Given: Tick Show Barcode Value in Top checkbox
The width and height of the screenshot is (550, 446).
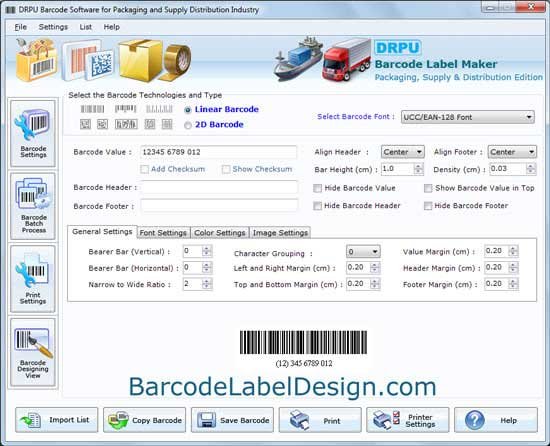Looking at the screenshot, I should click(428, 188).
